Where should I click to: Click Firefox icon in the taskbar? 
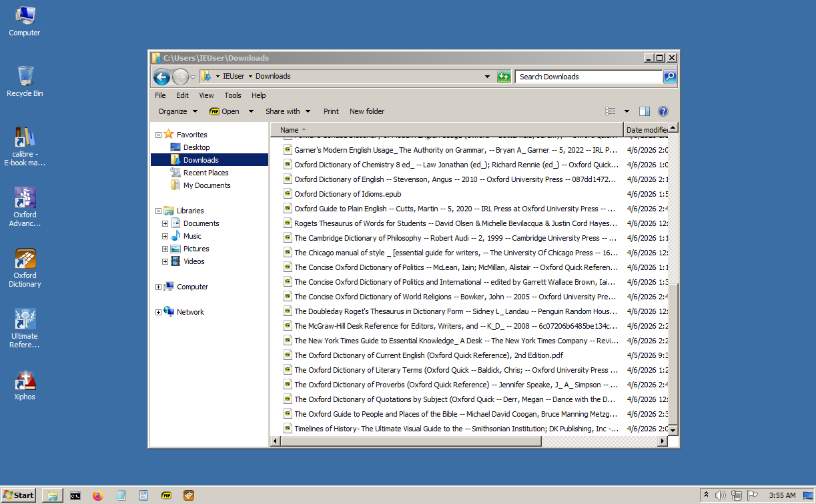click(98, 495)
